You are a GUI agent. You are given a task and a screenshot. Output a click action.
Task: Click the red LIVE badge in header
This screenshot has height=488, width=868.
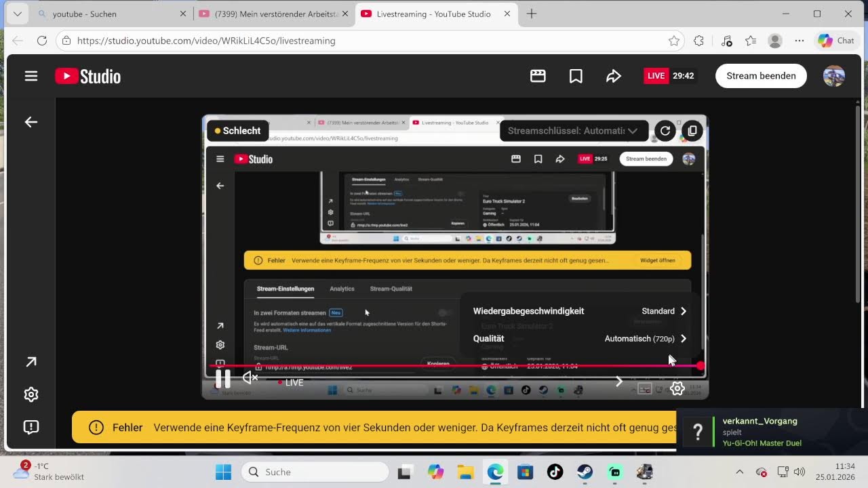coord(656,76)
